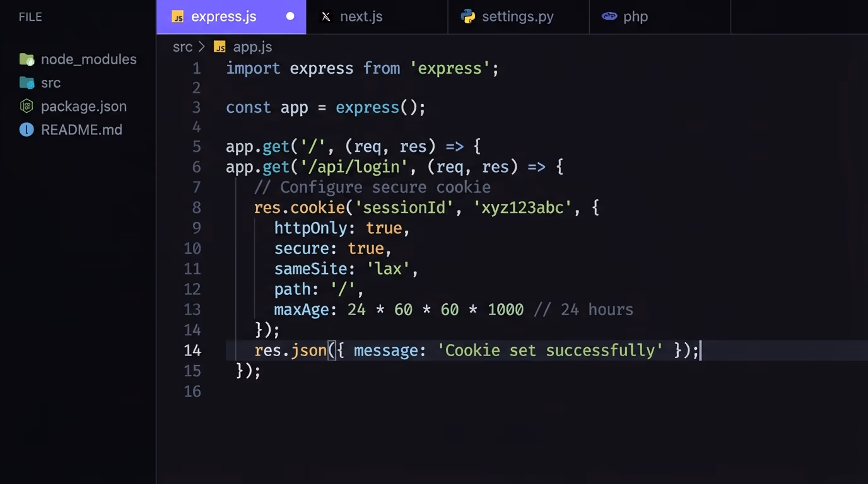
Task: Click the unsaved dot on express.js tab
Action: [290, 16]
